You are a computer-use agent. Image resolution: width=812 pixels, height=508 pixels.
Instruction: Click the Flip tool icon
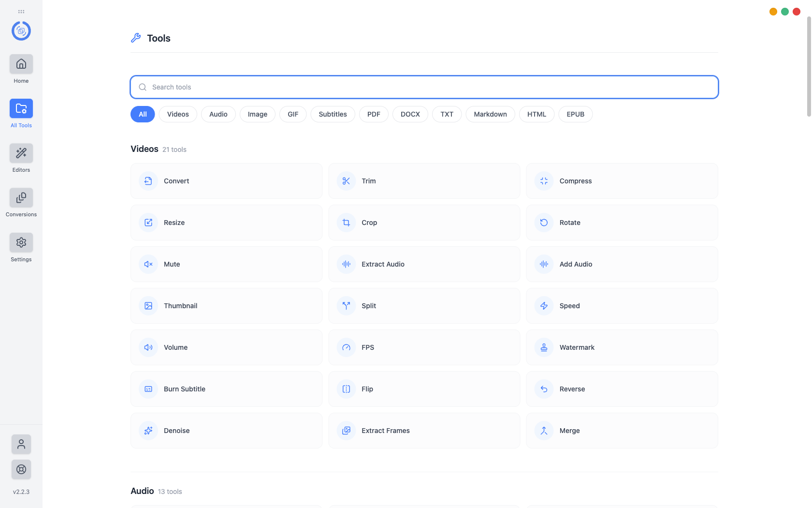pos(346,389)
